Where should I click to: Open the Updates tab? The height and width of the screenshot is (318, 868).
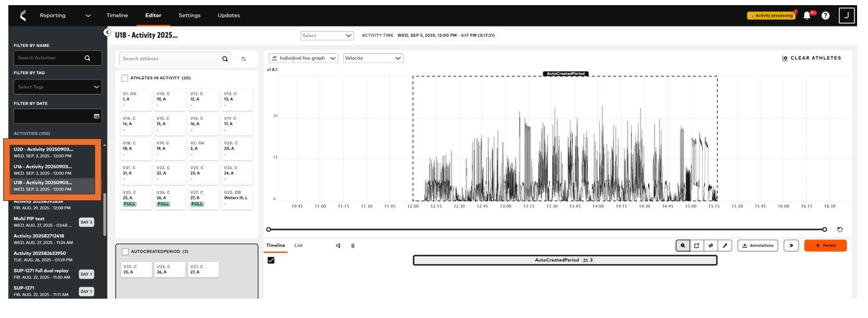tap(229, 15)
